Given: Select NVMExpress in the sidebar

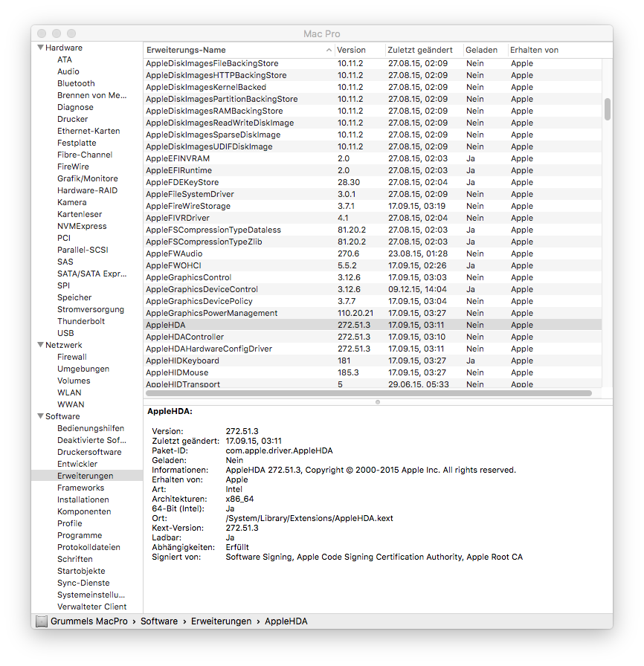Looking at the screenshot, I should (82, 226).
